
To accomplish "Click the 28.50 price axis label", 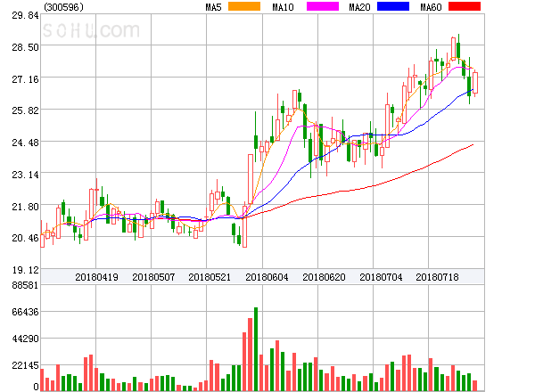I will (x=25, y=47).
